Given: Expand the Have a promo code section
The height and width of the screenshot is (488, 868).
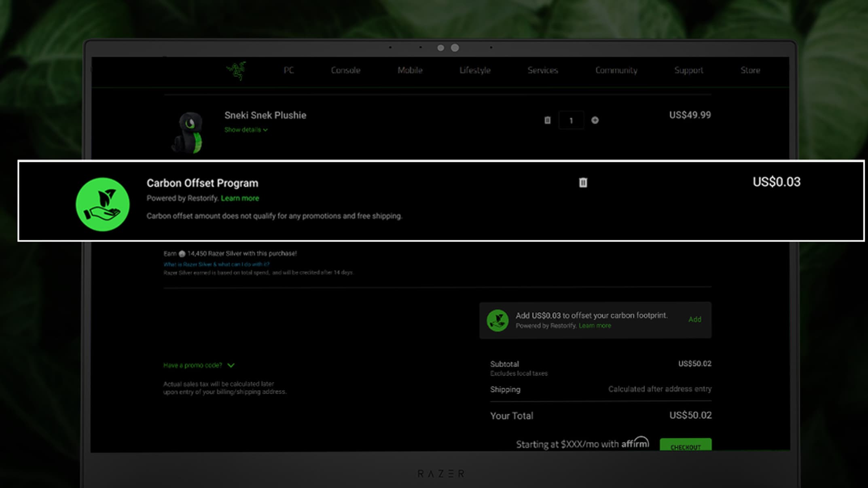Looking at the screenshot, I should 199,365.
